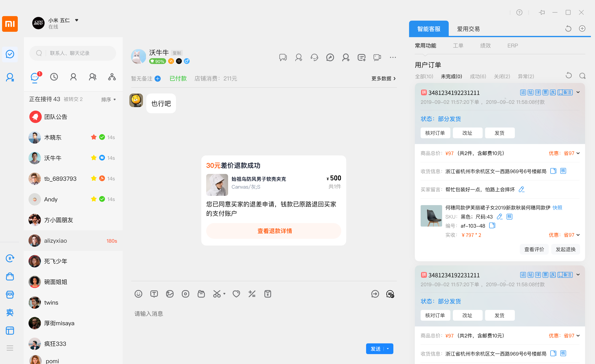Image resolution: width=595 pixels, height=364 pixels.
Task: Click the transfer conversation icon in chat header
Action: click(x=330, y=57)
